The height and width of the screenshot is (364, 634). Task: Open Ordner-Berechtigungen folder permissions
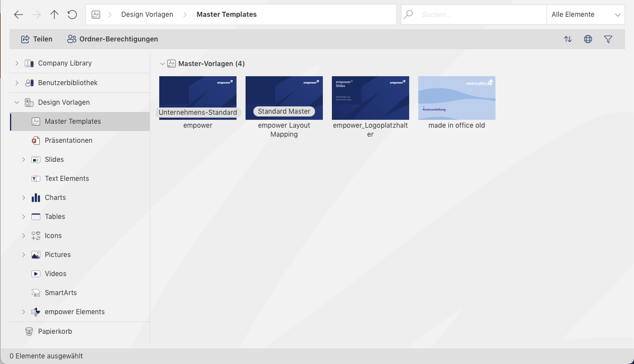tap(113, 39)
